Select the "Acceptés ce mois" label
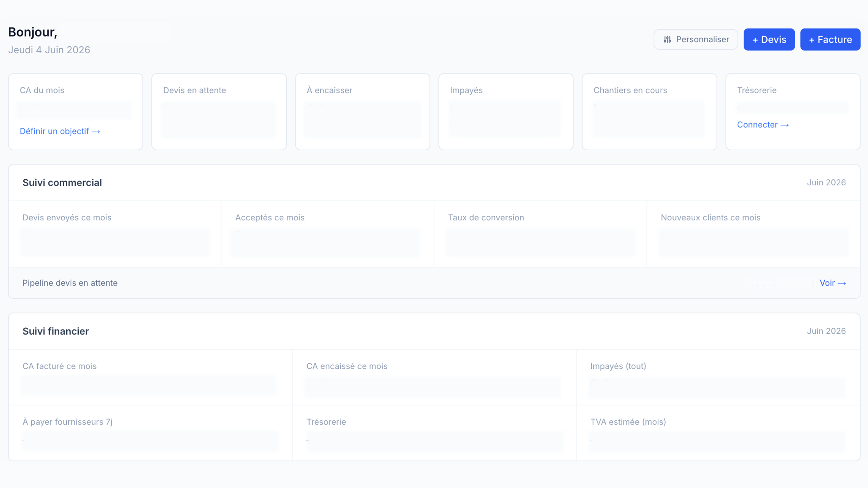Image resolution: width=868 pixels, height=488 pixels. pos(270,217)
